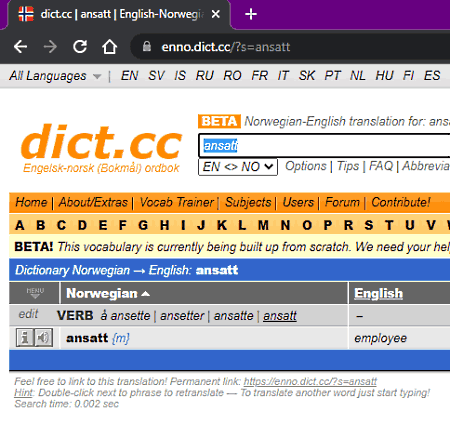Screen dimensions: 450x435
Task: Open the Vocab Trainer menu item
Action: click(x=177, y=202)
